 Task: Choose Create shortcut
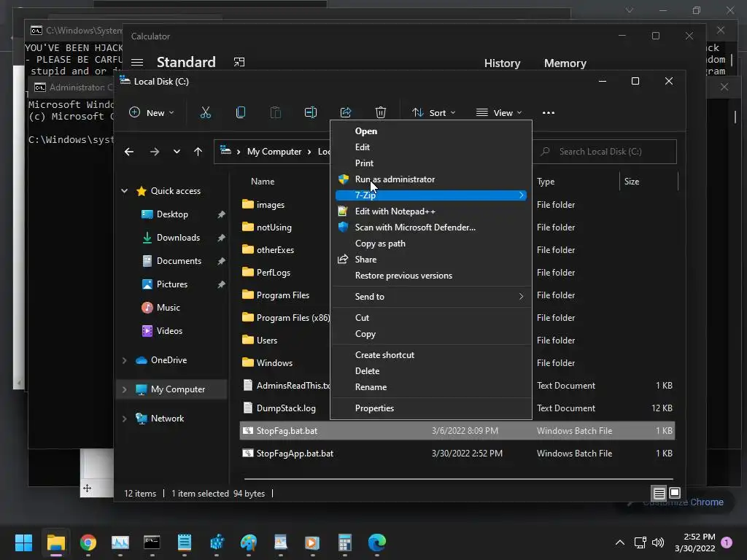coord(431,355)
